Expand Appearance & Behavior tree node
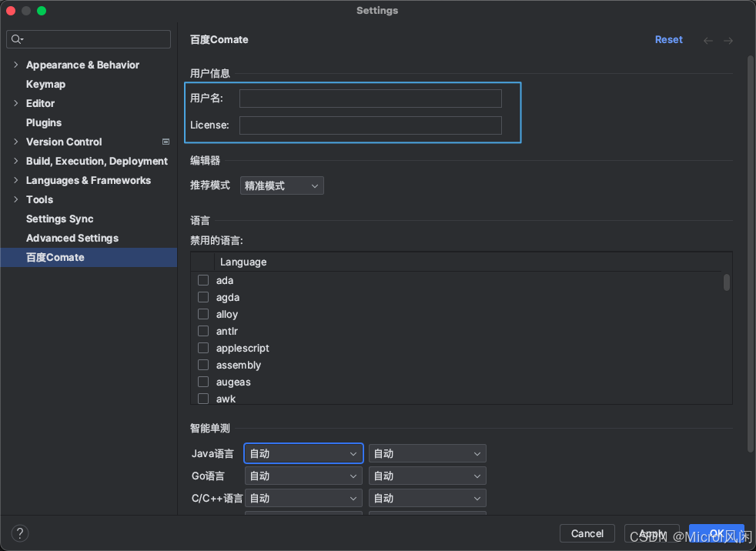Screen dimensions: 756x551 point(16,65)
